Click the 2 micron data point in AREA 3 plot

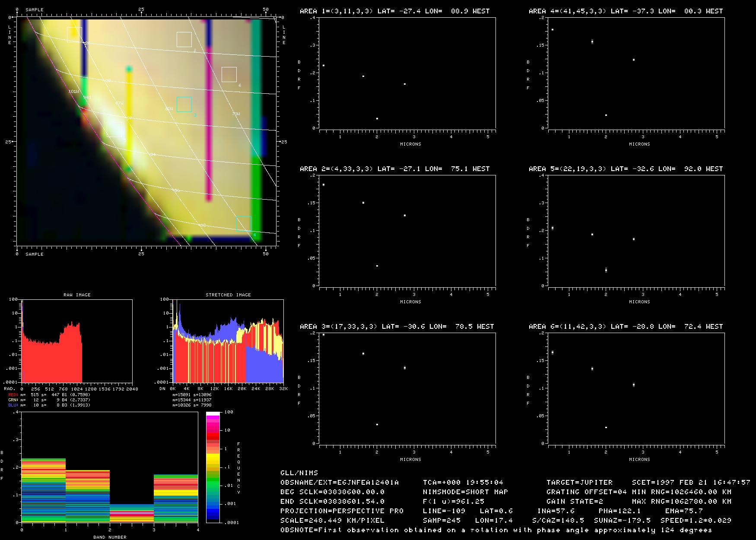click(377, 425)
